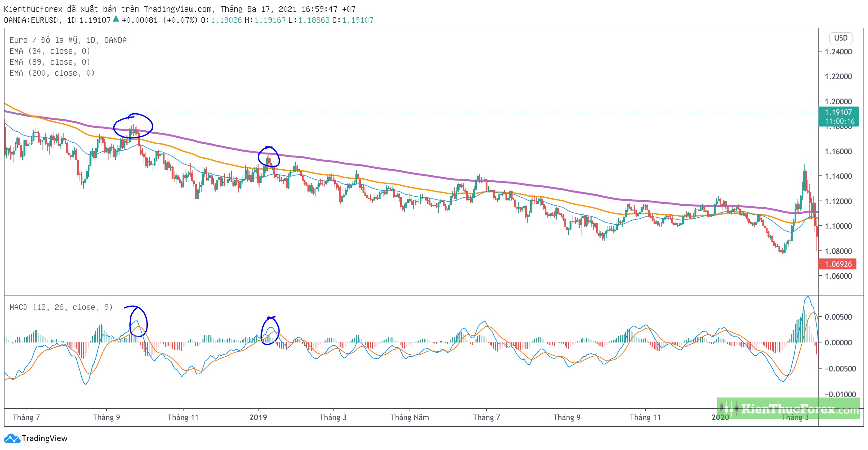Click the Tháng Năm time axis label
The width and height of the screenshot is (868, 450).
tap(410, 418)
